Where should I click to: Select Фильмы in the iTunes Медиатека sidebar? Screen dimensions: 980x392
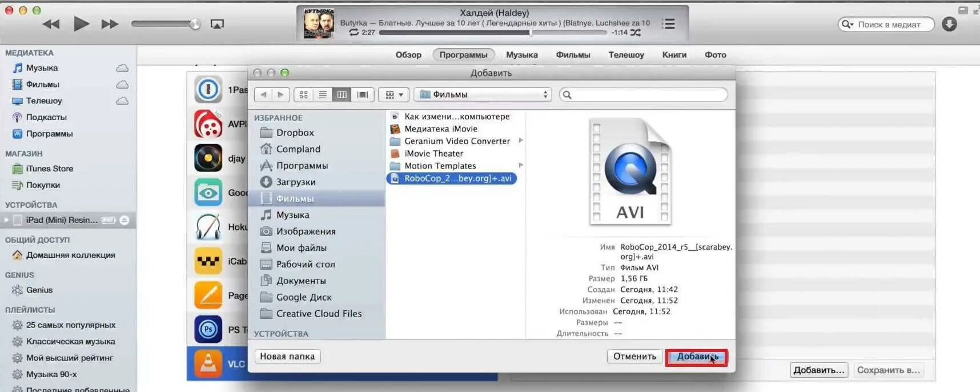pos(42,85)
